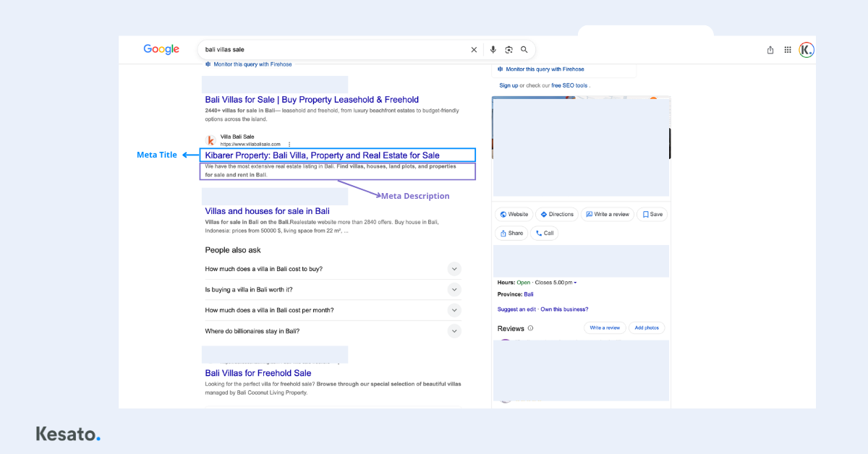Expand business hours dropdown arrow
The height and width of the screenshot is (454, 868).
[575, 283]
